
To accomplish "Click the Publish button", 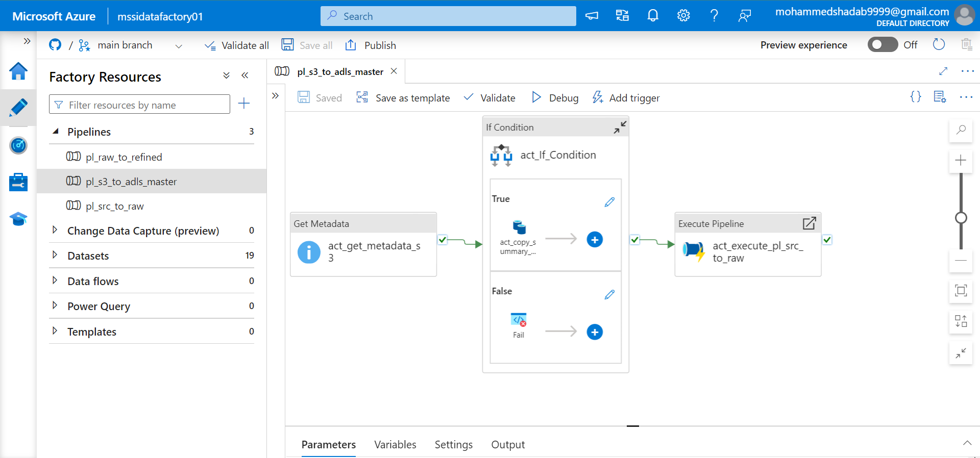I will 371,45.
